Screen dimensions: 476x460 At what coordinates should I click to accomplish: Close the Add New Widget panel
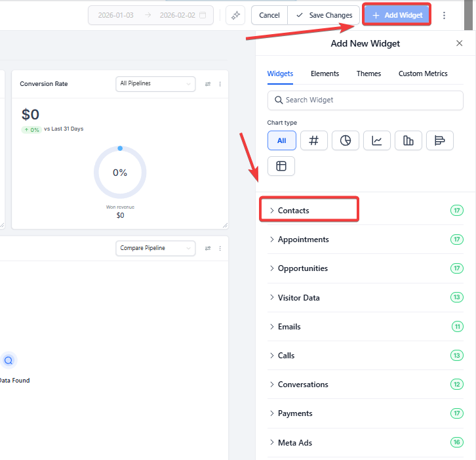pos(459,43)
